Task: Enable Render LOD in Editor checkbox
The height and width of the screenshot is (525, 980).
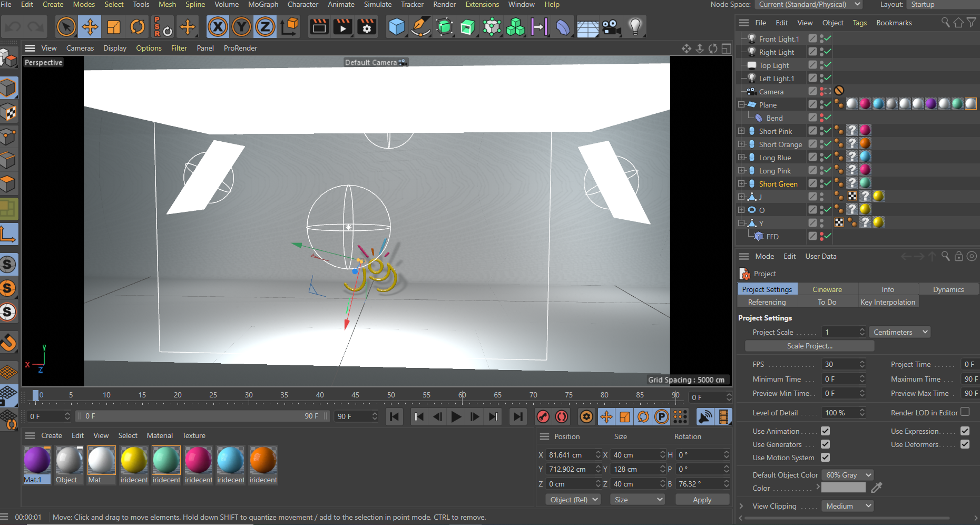Action: (x=965, y=412)
